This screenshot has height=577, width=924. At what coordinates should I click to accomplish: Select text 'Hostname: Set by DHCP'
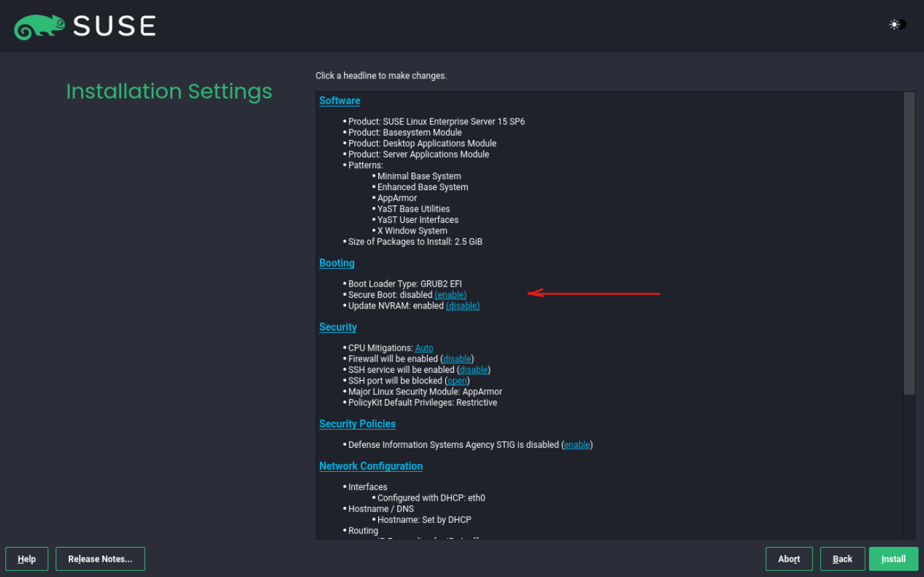425,519
